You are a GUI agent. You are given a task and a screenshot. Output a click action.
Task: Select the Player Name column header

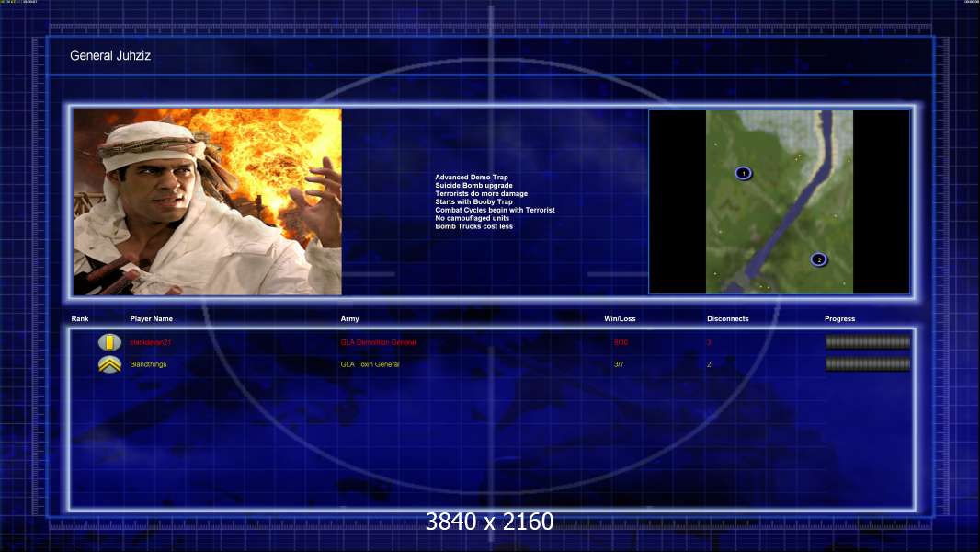(x=152, y=319)
